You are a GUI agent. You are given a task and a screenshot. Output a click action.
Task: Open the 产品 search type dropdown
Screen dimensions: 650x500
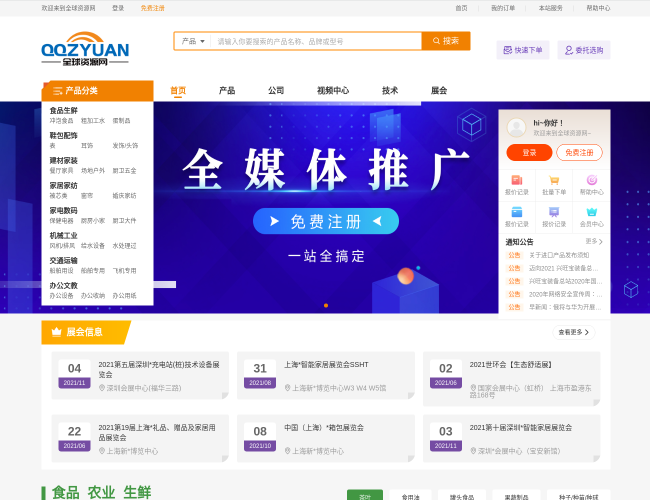click(193, 41)
